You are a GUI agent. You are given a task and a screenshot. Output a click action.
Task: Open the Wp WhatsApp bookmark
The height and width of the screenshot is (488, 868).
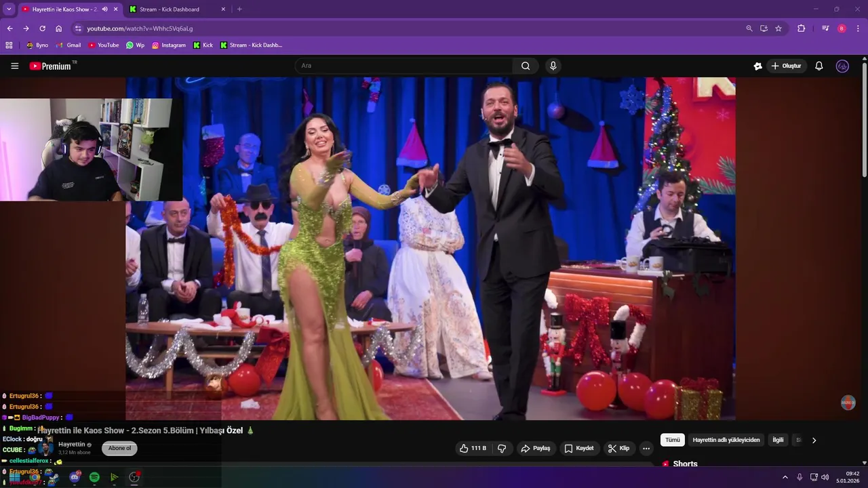pos(136,45)
